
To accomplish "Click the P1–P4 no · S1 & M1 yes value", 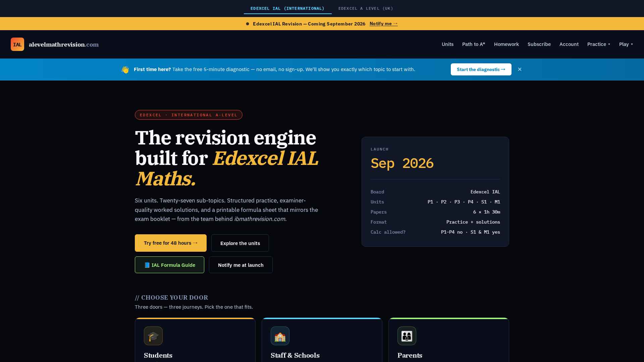I will pos(470,232).
